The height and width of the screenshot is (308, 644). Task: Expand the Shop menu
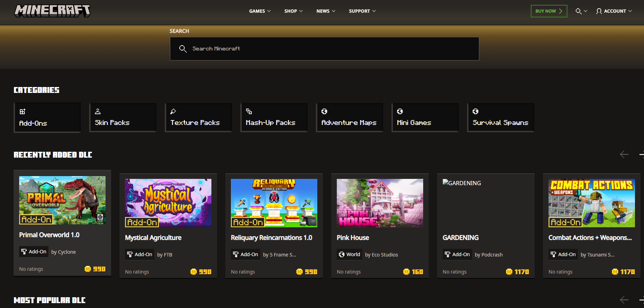click(294, 11)
